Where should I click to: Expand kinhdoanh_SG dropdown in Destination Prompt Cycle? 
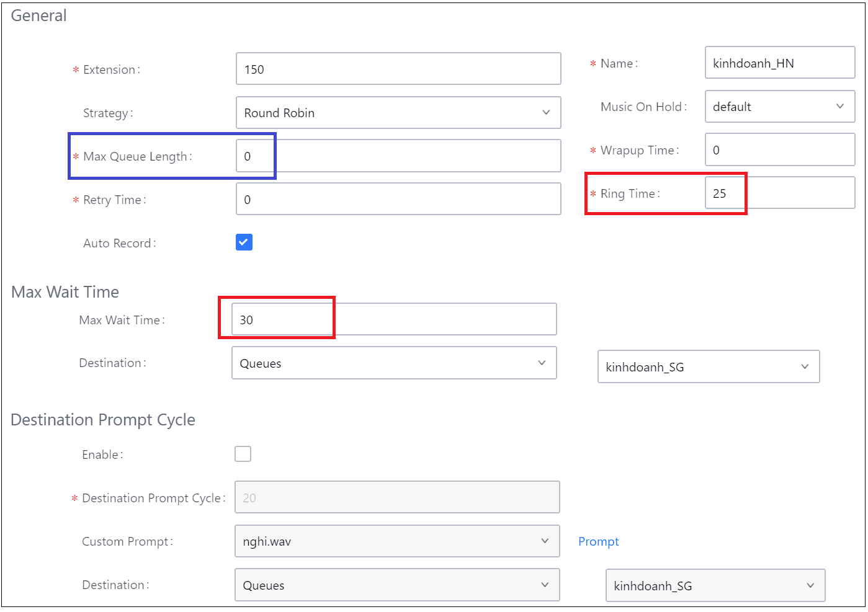[x=715, y=586]
